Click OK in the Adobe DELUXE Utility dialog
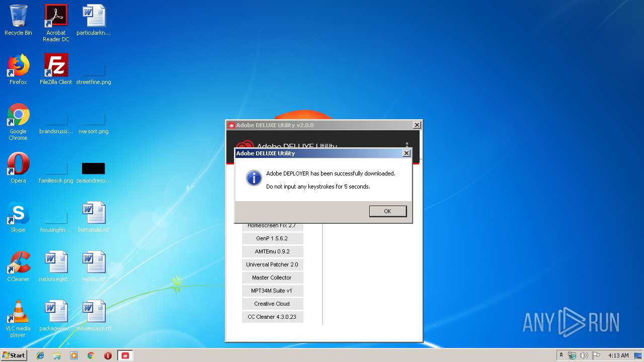 (x=387, y=211)
